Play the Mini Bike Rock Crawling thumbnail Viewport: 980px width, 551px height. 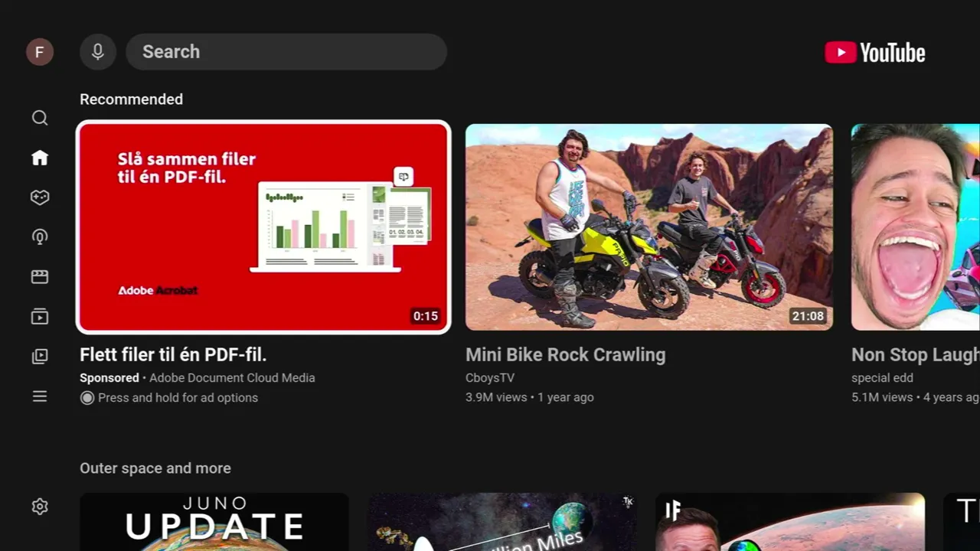(649, 227)
